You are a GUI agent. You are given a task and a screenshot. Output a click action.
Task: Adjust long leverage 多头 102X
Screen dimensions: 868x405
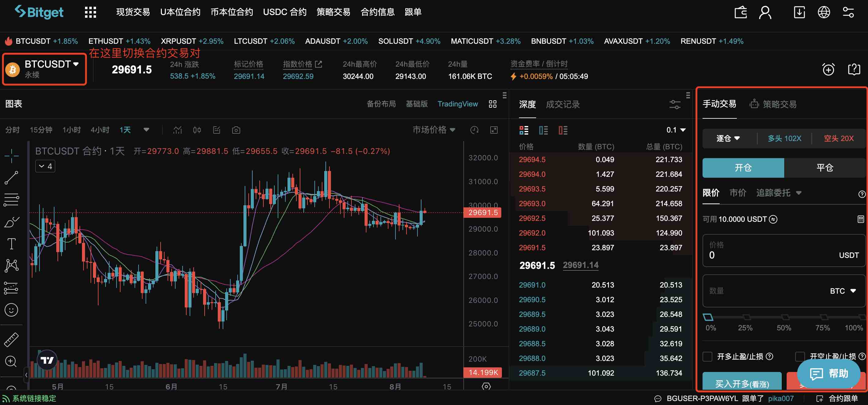coord(784,139)
